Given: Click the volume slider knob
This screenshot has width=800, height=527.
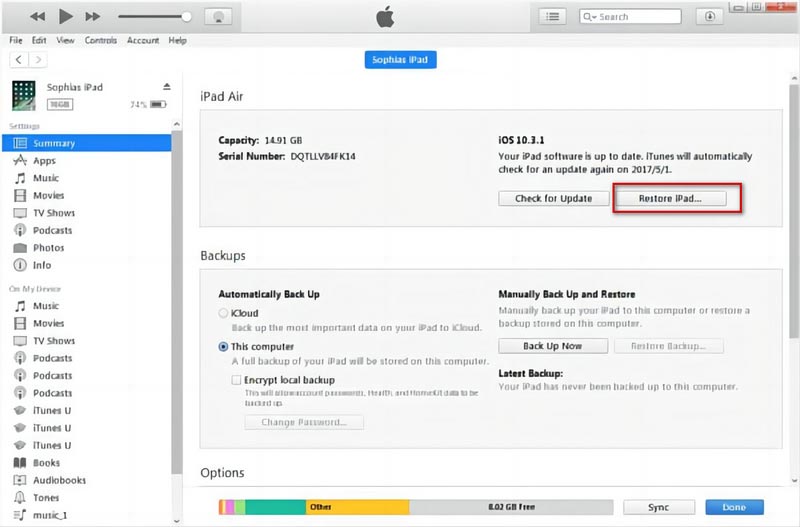Looking at the screenshot, I should coord(187,17).
